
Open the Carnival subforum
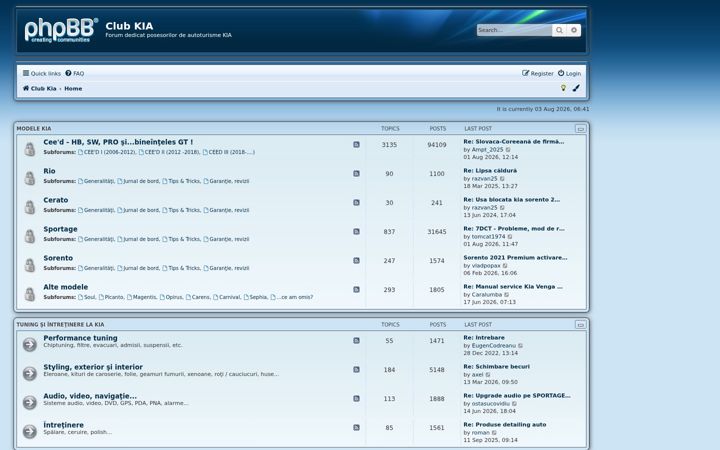click(x=227, y=297)
